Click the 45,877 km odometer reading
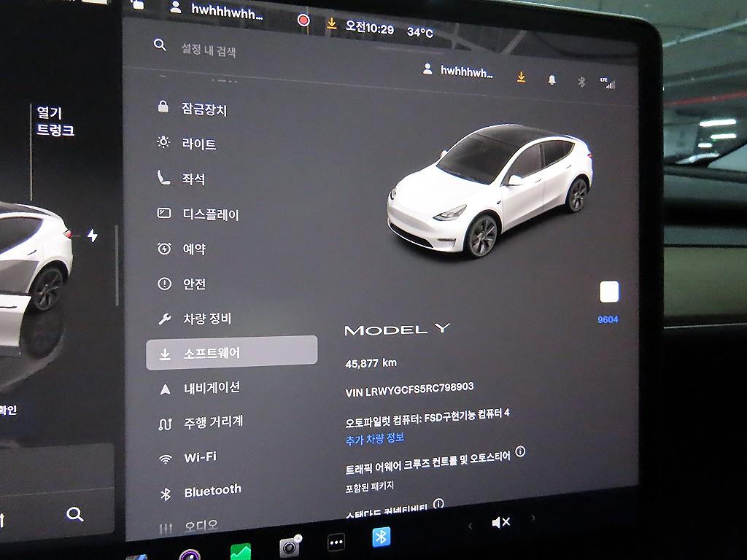This screenshot has width=747, height=560. (371, 363)
